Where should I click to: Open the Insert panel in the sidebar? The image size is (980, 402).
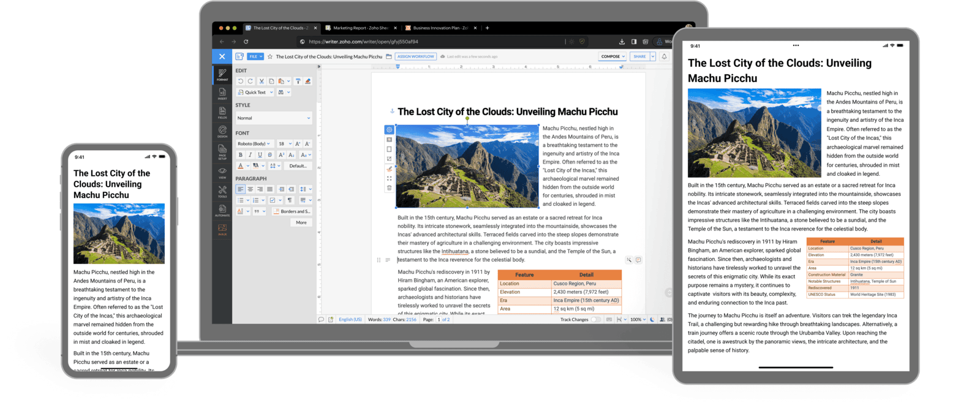pyautogui.click(x=222, y=93)
